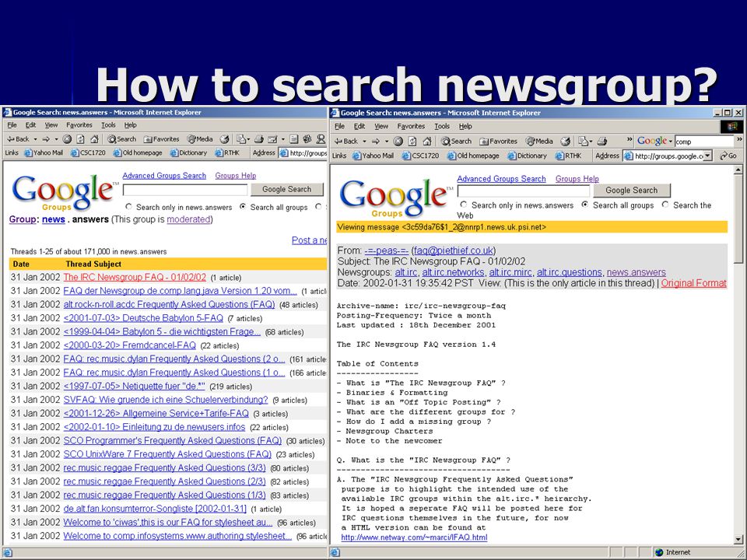The width and height of the screenshot is (747, 560).
Task: Open Favorites toolbar button in right browser window
Action: tap(498, 141)
